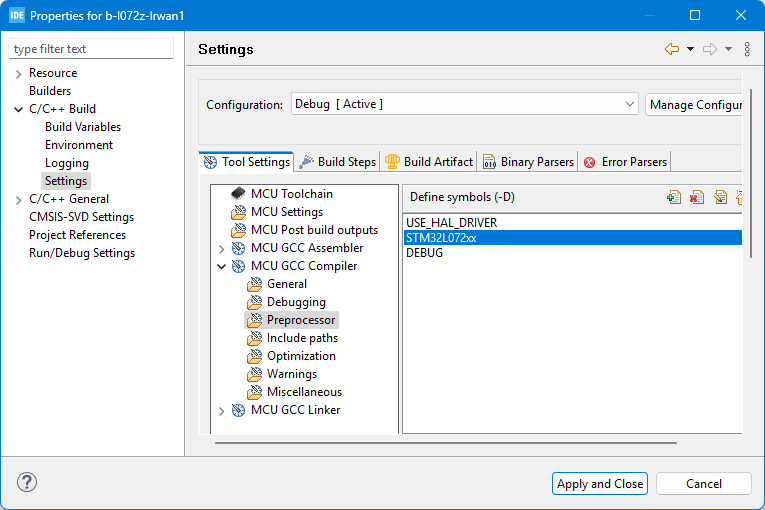This screenshot has height=510, width=765.
Task: Click the Add define symbol icon
Action: pyautogui.click(x=674, y=197)
